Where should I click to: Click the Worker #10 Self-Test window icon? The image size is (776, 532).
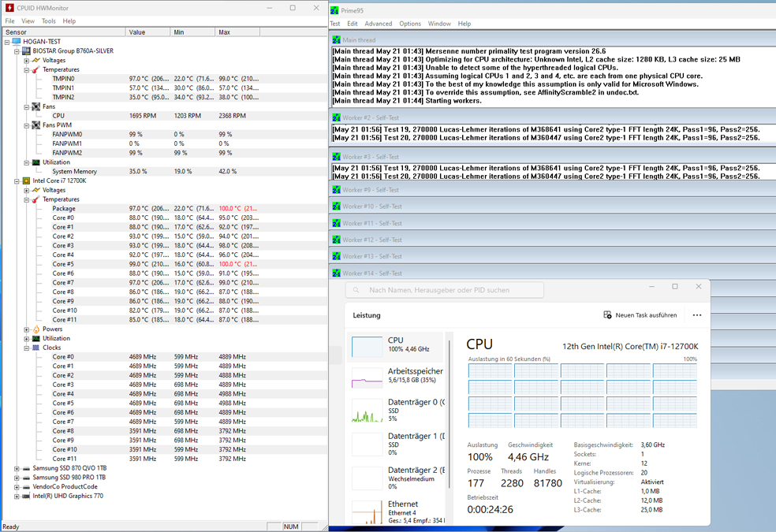click(x=337, y=206)
